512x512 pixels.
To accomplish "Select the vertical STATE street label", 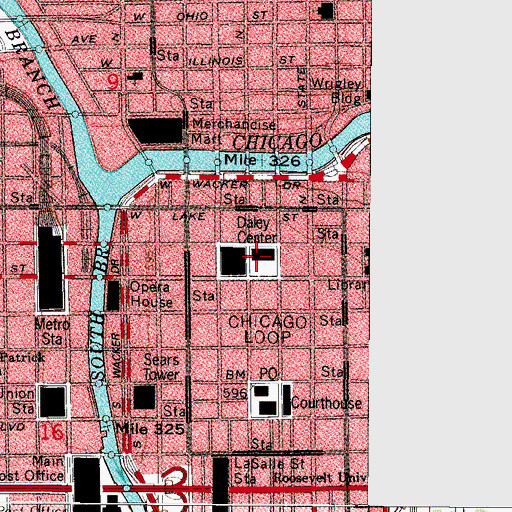I will (x=302, y=87).
